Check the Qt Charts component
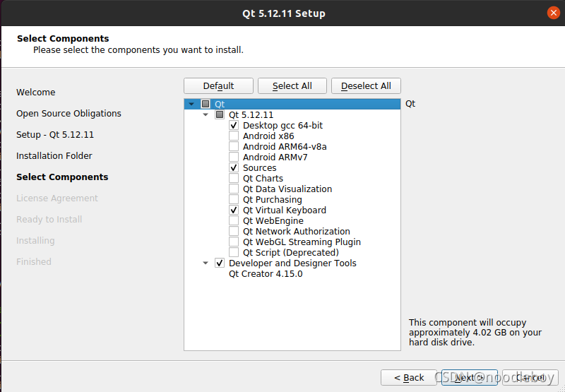This screenshot has height=392, width=565. pyautogui.click(x=234, y=179)
